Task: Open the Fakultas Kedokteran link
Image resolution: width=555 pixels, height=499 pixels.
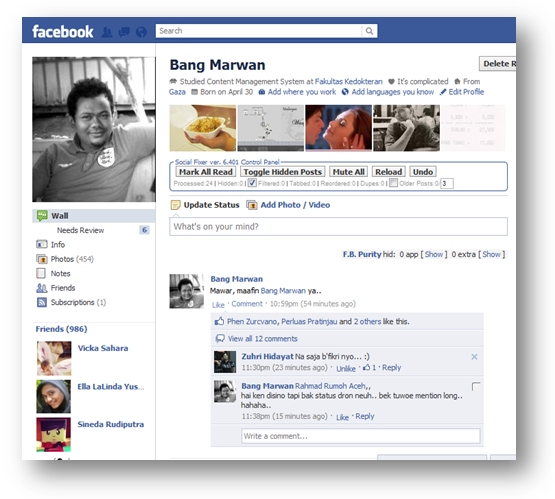Action: [349, 82]
